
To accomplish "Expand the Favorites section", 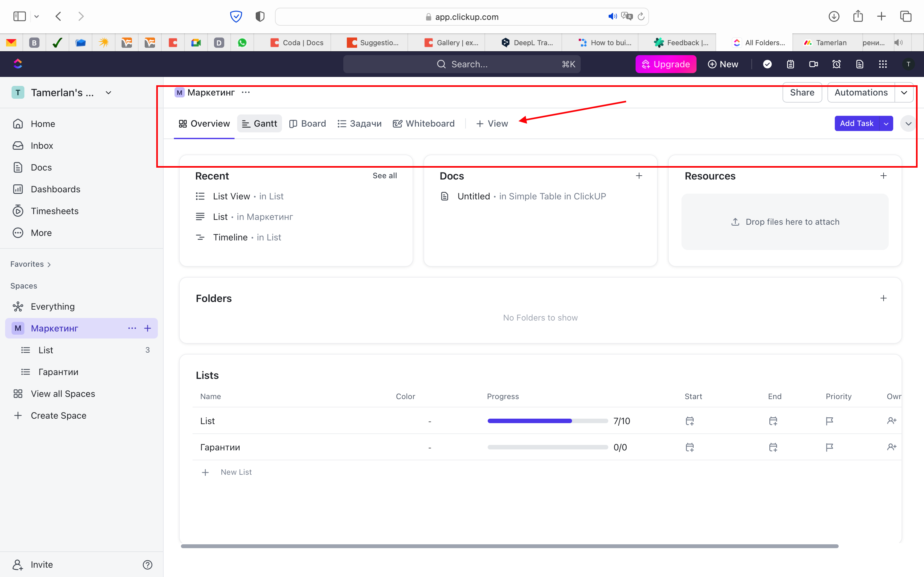I will point(30,264).
